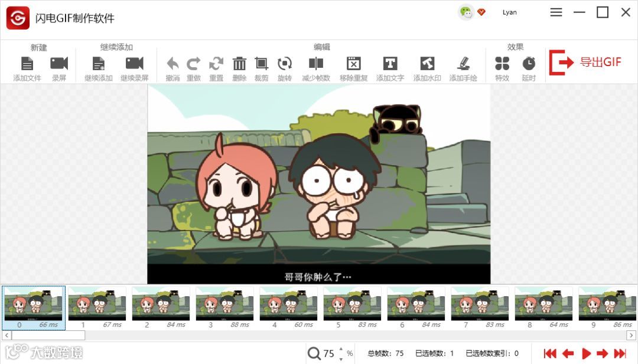The width and height of the screenshot is (638, 364).
Task: Jump to the first frame
Action: coord(550,353)
